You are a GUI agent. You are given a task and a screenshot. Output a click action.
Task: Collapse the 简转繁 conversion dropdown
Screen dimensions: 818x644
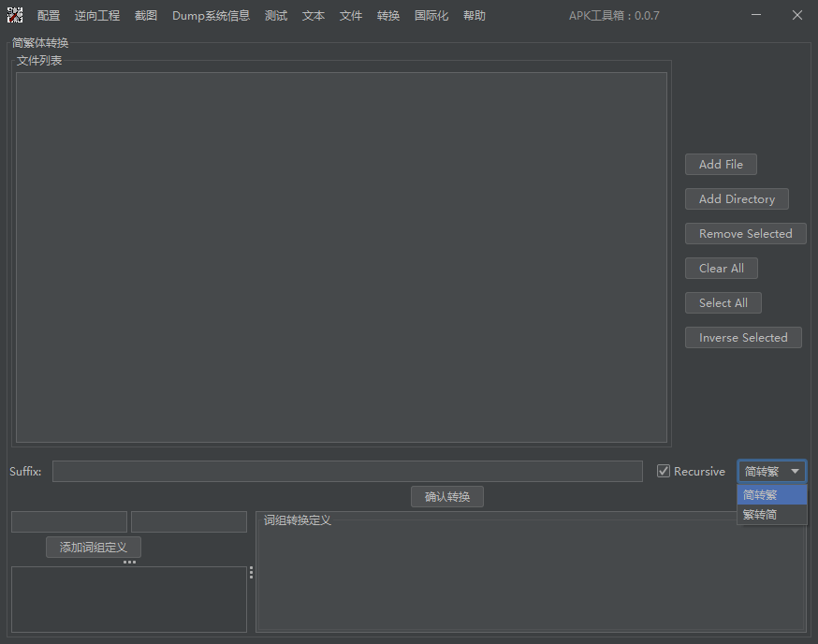(x=771, y=472)
